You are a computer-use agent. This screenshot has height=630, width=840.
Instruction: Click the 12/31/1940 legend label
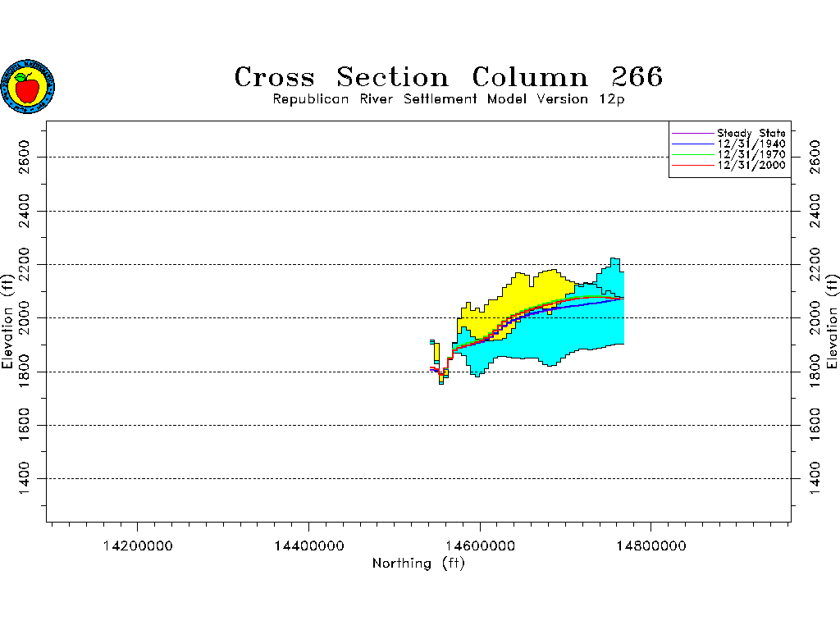click(x=751, y=144)
